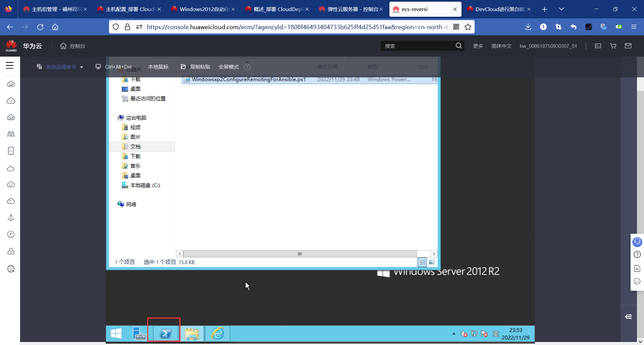644x345 pixels.
Task: Open the smiley satisfaction icon
Action: (637, 281)
